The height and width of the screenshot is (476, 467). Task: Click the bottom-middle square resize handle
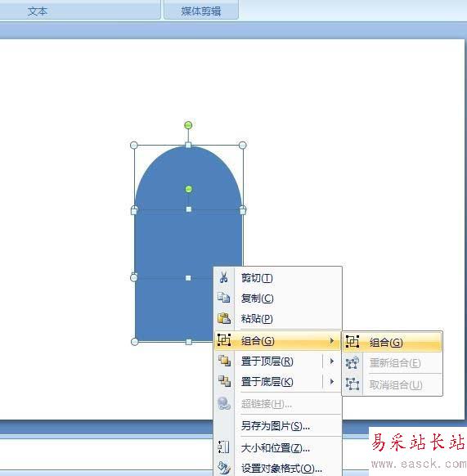[x=189, y=342]
